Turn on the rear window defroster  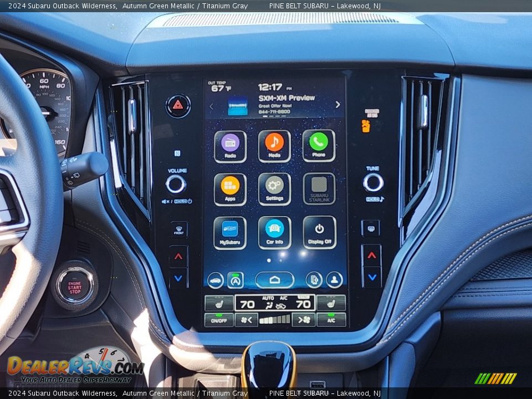tap(371, 228)
